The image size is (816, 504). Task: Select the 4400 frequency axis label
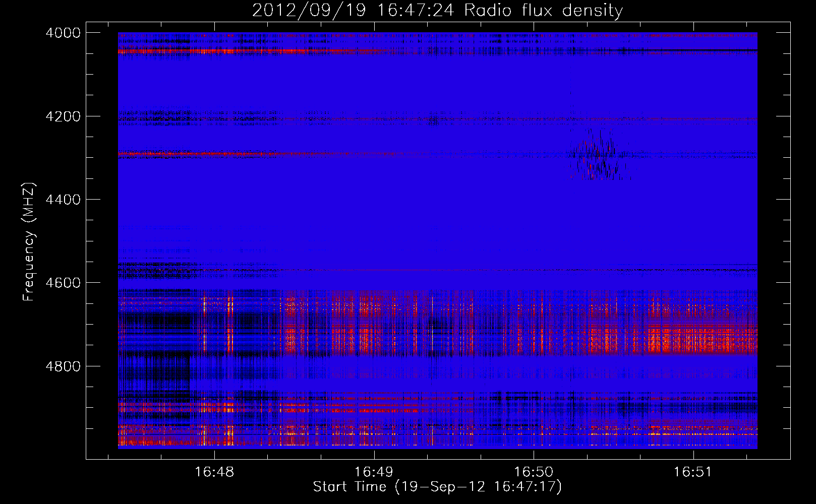tap(63, 200)
